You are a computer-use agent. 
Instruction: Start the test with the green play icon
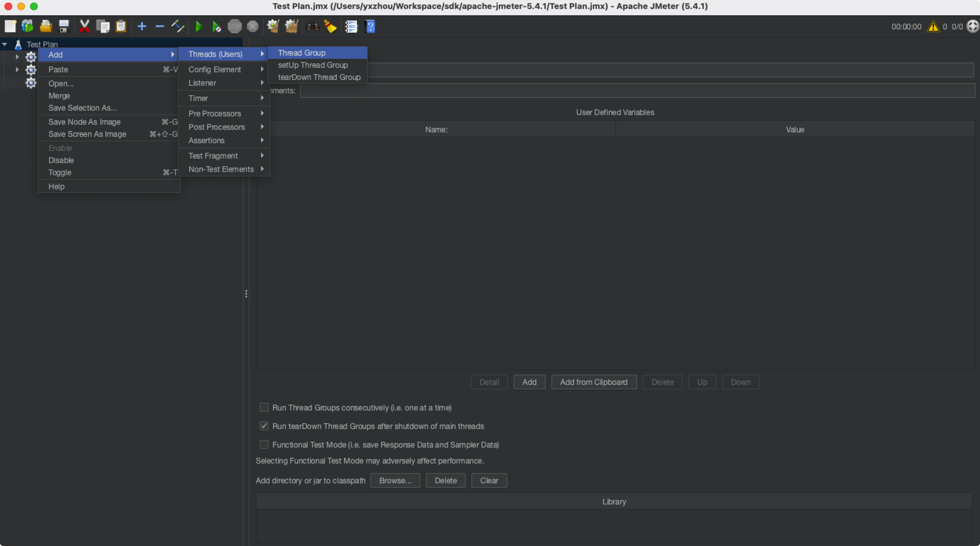(199, 26)
